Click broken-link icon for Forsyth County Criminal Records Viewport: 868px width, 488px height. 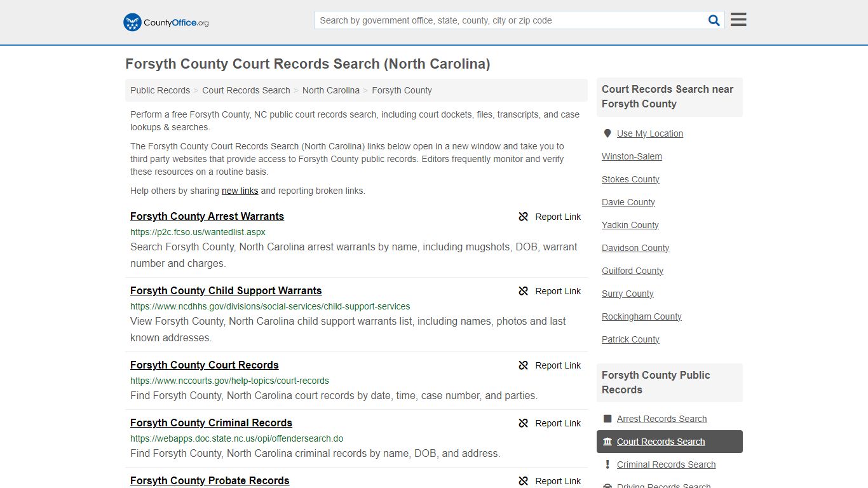point(524,423)
